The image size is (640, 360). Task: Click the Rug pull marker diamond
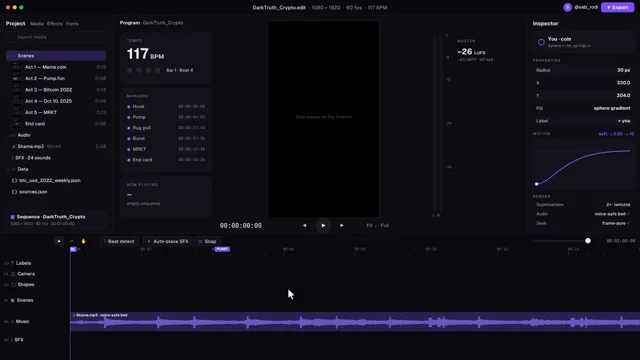(x=129, y=128)
